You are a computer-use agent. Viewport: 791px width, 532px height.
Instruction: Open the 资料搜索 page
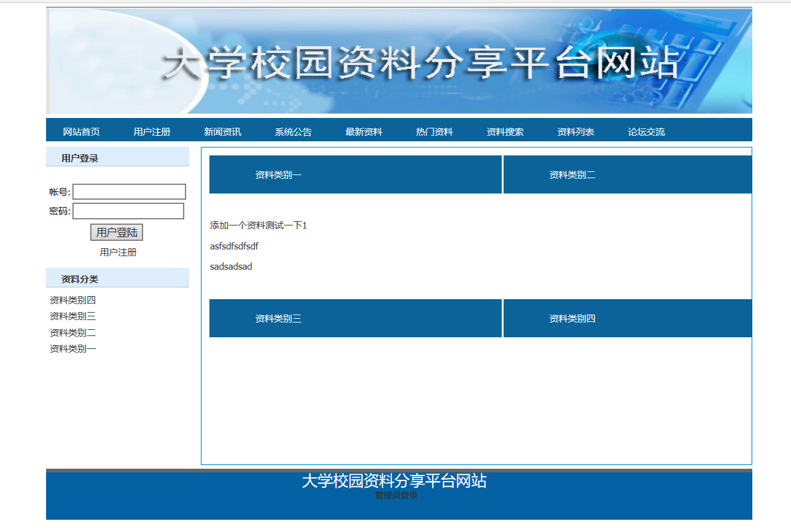505,132
